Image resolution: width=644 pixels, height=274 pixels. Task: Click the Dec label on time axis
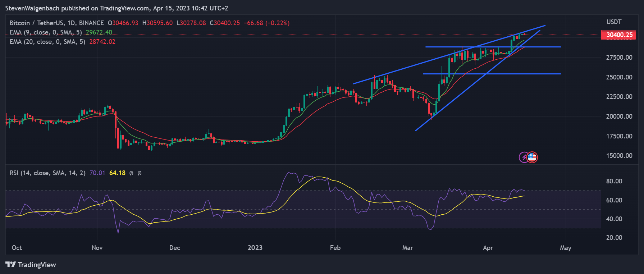pos(175,248)
